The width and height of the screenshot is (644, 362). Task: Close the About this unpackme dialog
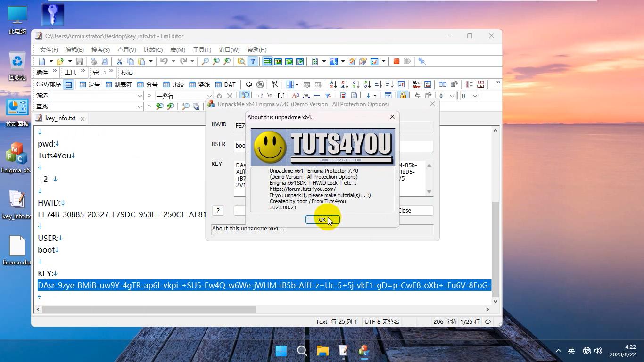click(x=392, y=117)
